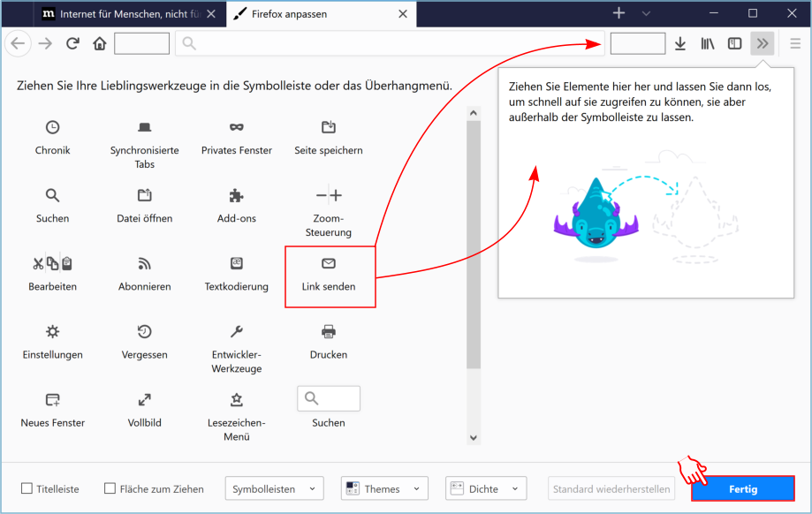Viewport: 812px width, 514px height.
Task: Select the Chronik history icon
Action: [x=52, y=126]
